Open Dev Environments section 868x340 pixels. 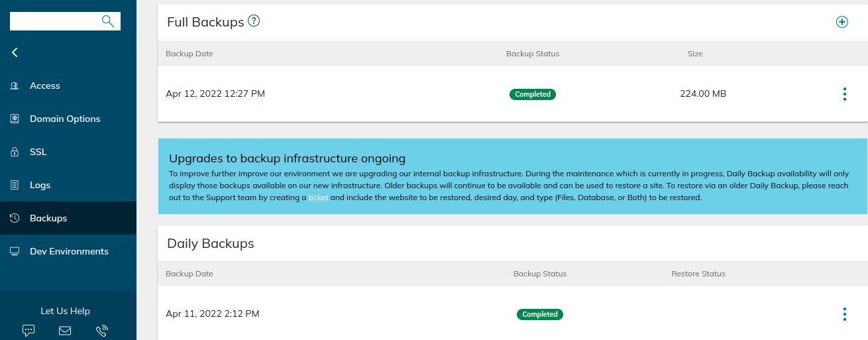(68, 251)
